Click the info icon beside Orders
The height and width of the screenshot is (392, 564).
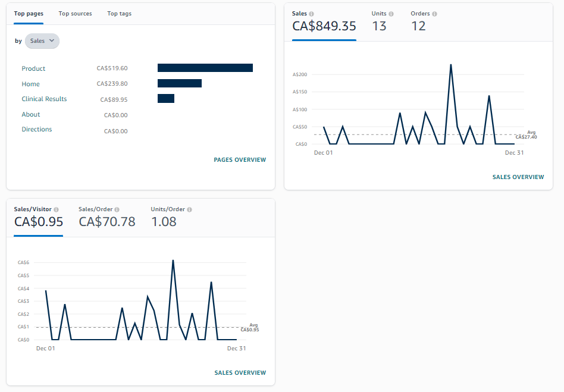(x=434, y=14)
